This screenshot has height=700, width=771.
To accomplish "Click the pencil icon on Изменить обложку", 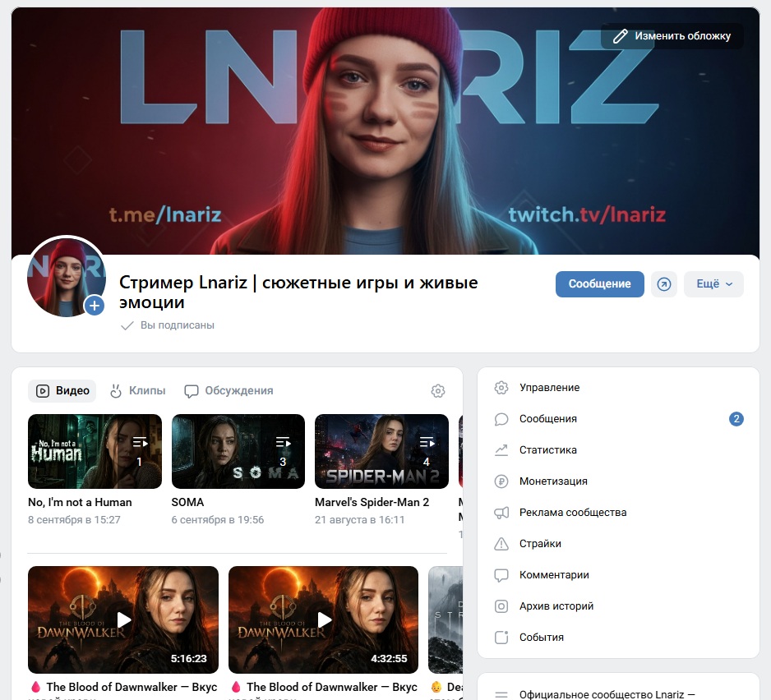I will coord(620,36).
